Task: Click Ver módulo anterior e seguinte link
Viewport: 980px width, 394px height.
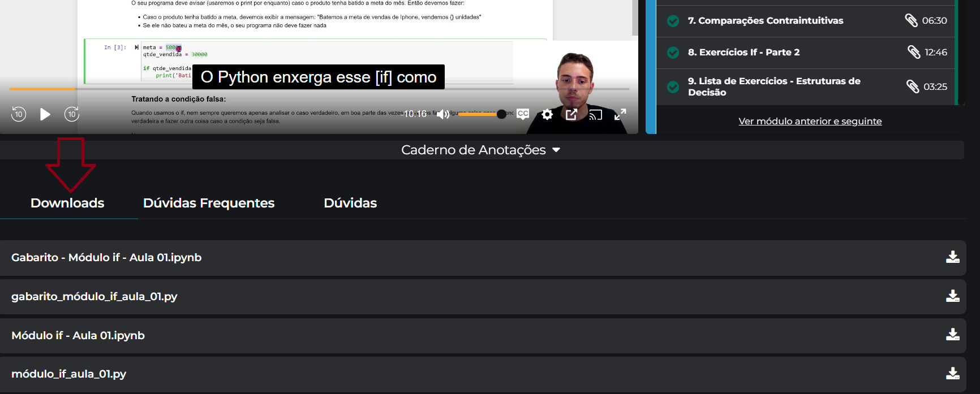Action: pyautogui.click(x=810, y=121)
